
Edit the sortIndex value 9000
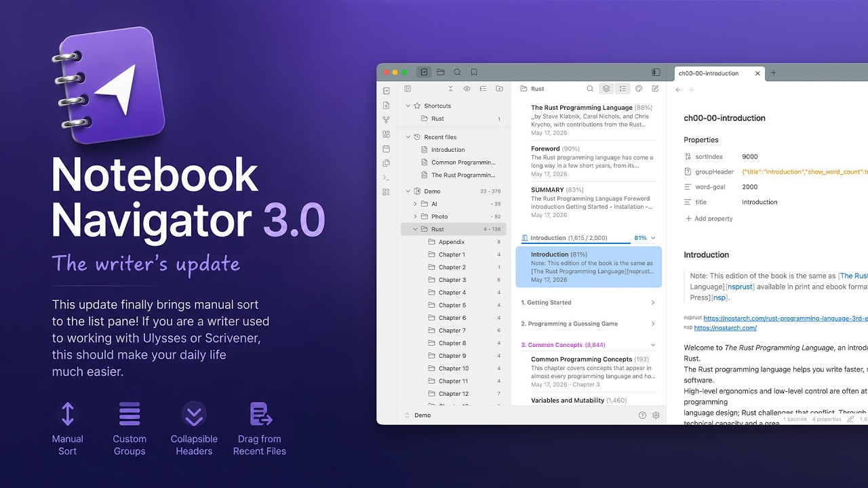[x=750, y=157]
